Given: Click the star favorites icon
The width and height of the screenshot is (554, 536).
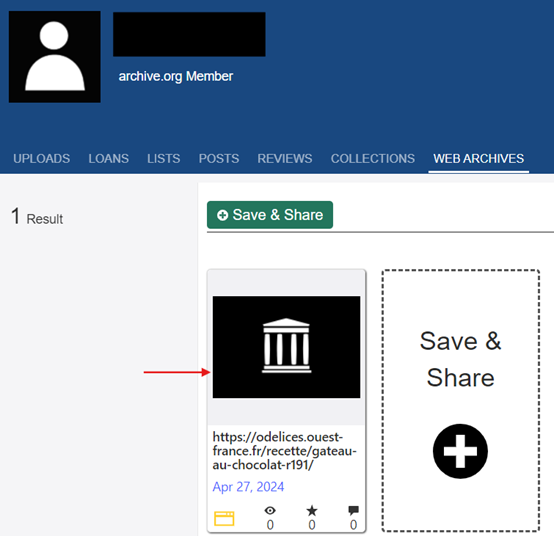Looking at the screenshot, I should [312, 510].
